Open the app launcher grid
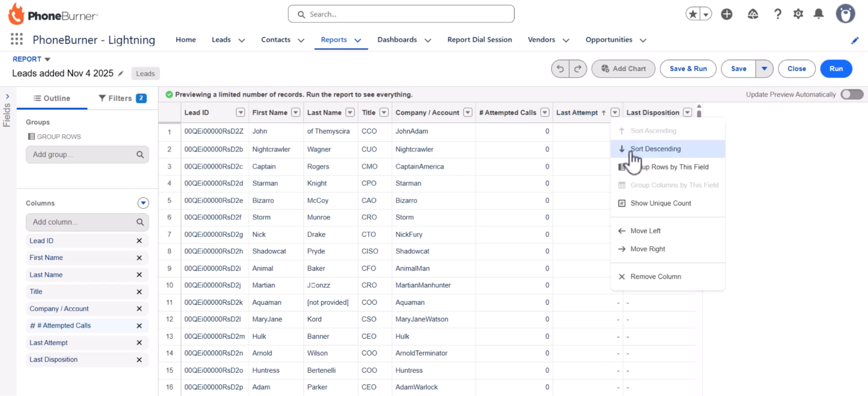 (x=16, y=40)
